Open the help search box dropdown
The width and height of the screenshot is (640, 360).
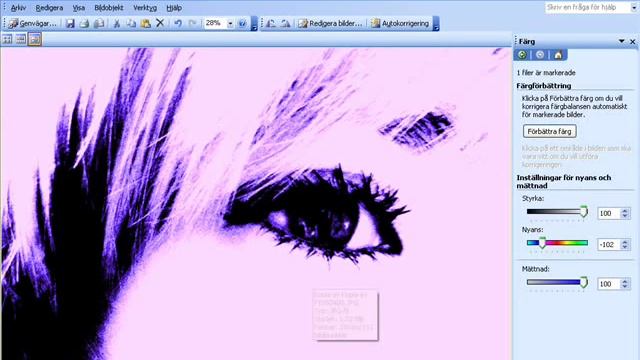634,7
